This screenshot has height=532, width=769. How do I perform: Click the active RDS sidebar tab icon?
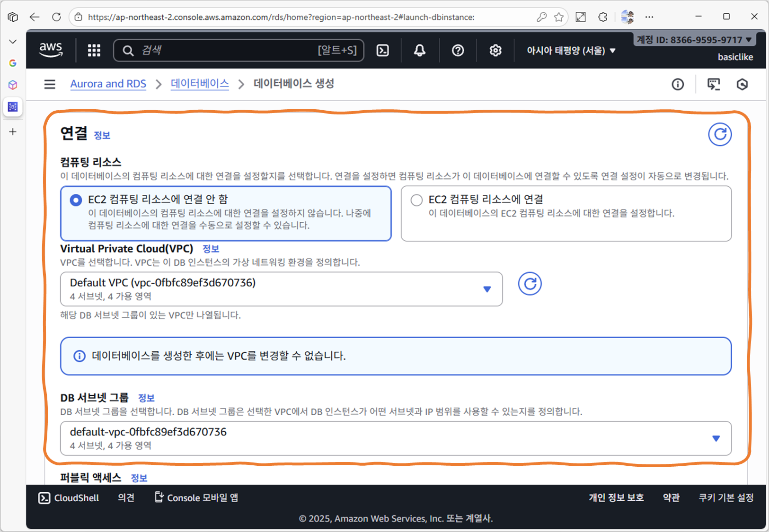(13, 106)
